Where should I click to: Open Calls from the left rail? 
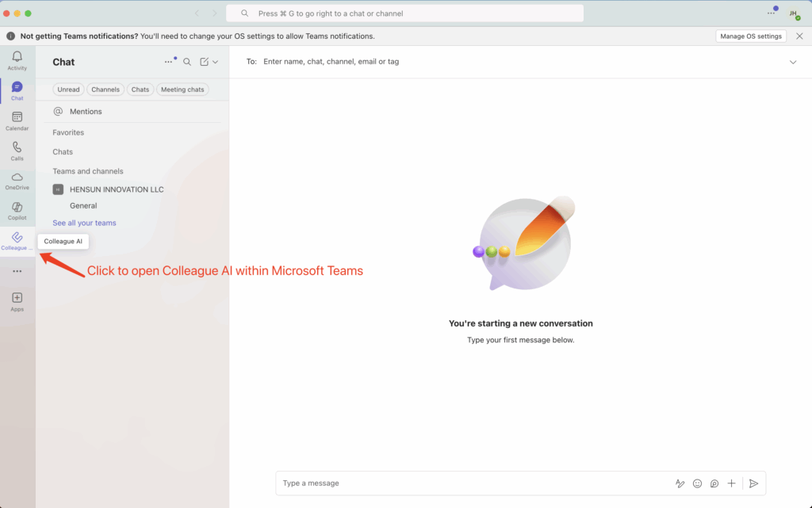point(17,147)
